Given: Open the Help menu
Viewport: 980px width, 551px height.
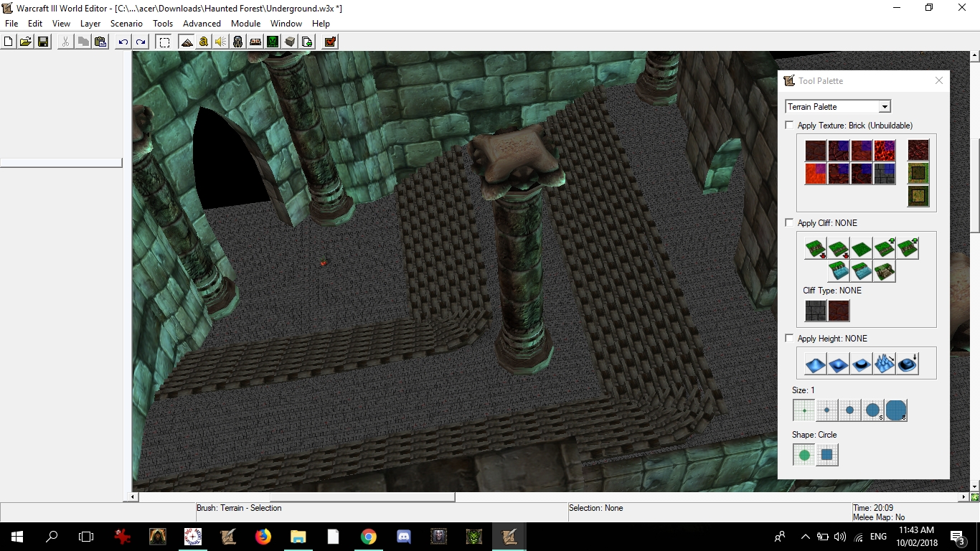Looking at the screenshot, I should pos(321,24).
